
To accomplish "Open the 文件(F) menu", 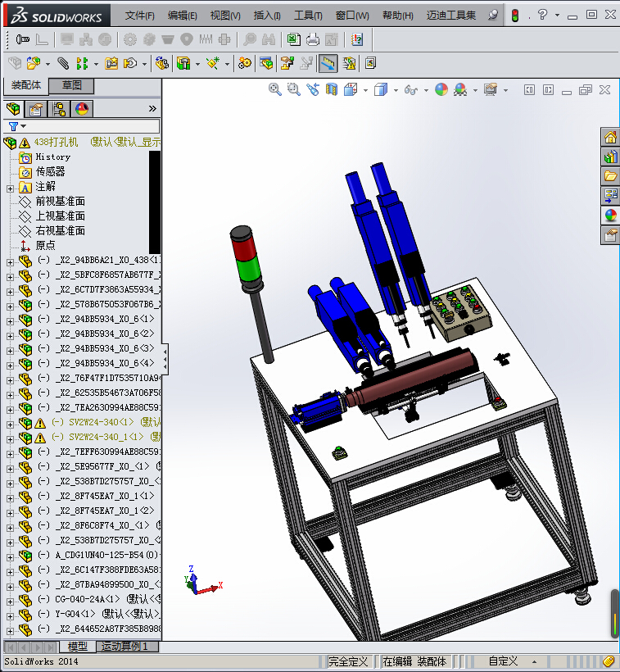I will [x=139, y=16].
